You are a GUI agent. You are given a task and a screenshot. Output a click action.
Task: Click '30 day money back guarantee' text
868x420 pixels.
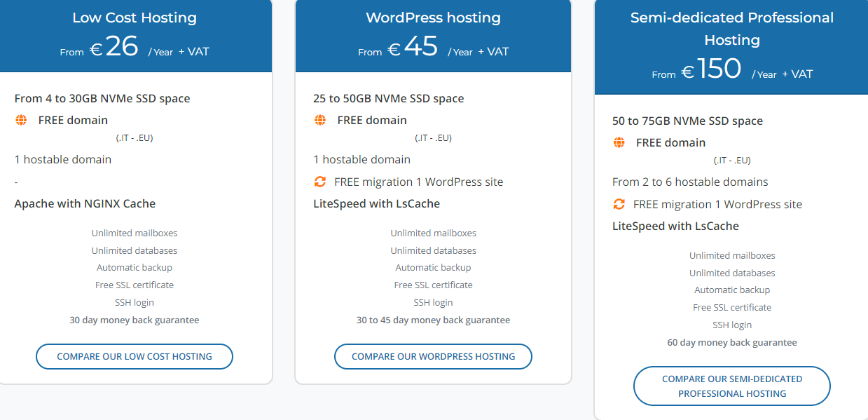134,320
